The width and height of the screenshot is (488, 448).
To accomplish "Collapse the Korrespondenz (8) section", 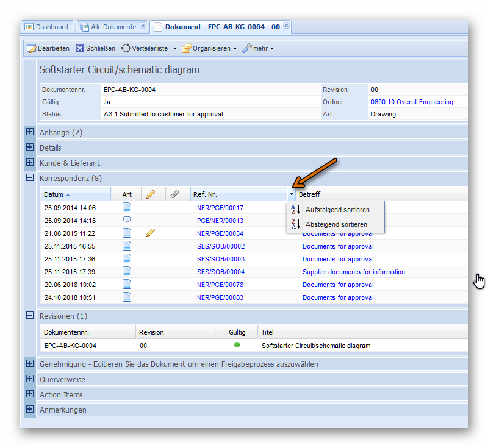I will point(29,178).
